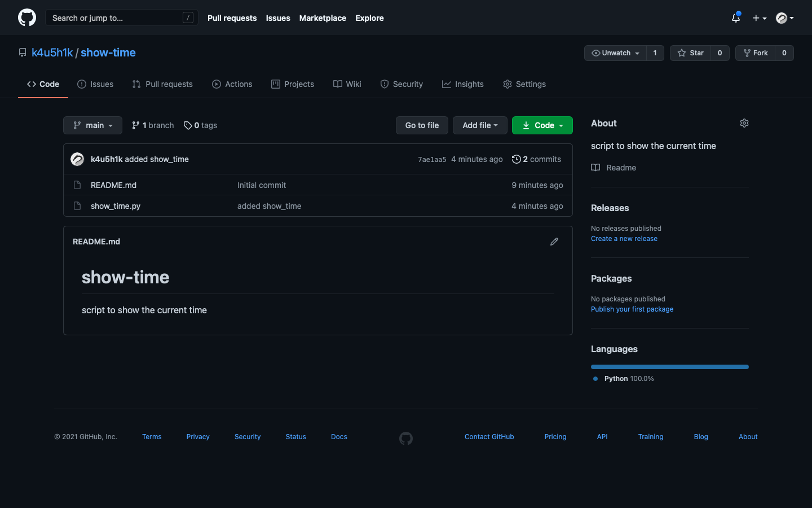Switch to the Code tab
812x508 pixels.
(43, 84)
